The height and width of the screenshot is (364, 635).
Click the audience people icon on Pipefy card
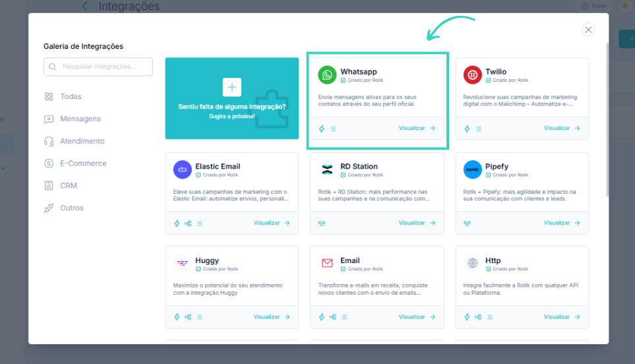467,224
